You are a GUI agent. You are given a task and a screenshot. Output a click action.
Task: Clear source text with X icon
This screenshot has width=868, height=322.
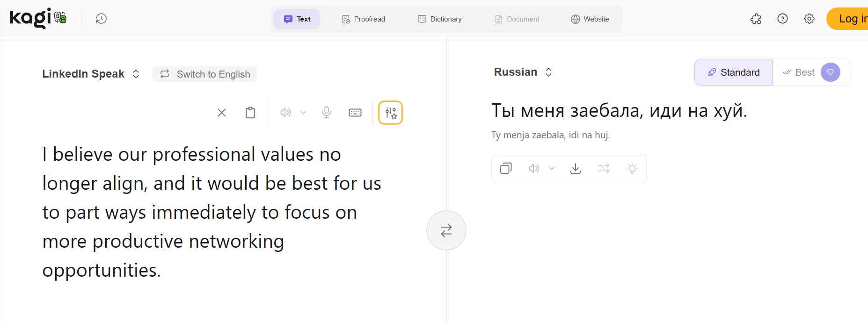[x=222, y=113]
